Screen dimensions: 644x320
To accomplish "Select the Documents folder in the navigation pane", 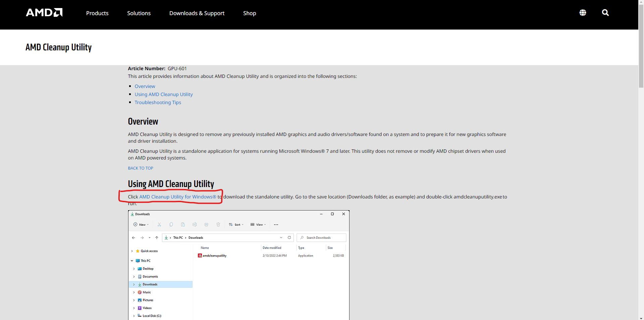I will (x=150, y=277).
